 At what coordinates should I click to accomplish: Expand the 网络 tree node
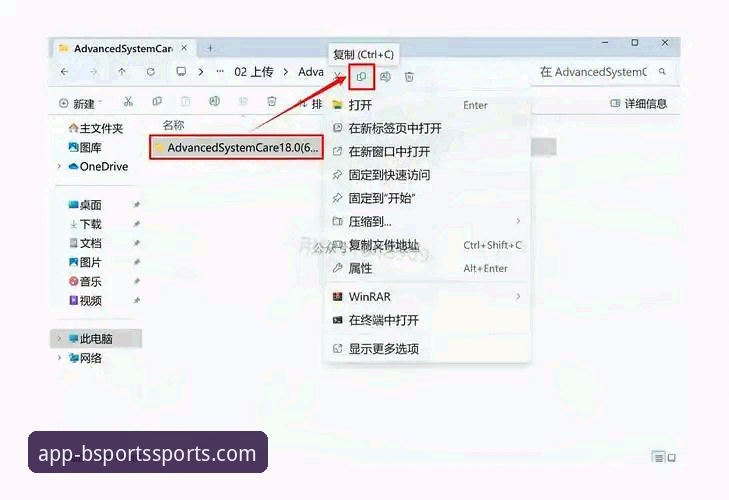(59, 358)
